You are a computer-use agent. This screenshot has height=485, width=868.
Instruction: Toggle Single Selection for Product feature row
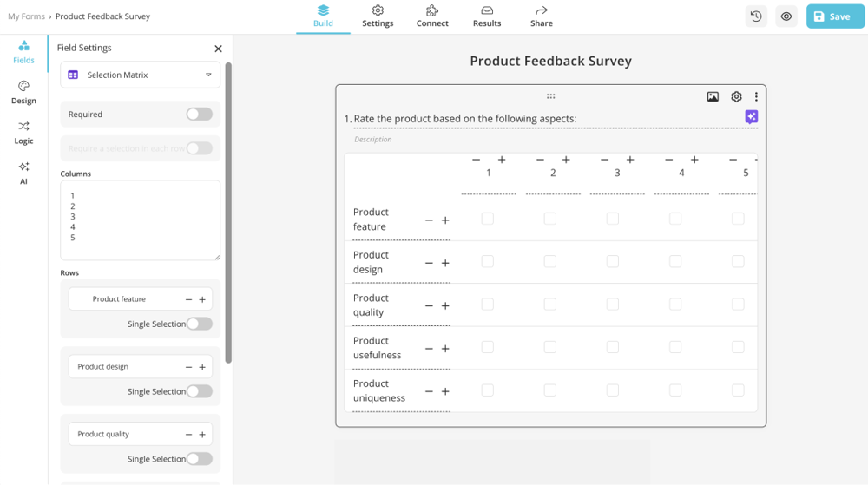199,324
